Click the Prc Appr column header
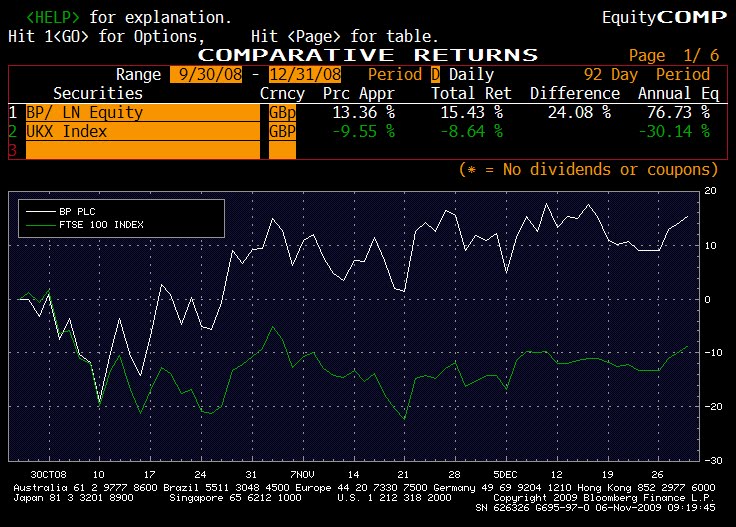The height and width of the screenshot is (527, 736). 359,93
